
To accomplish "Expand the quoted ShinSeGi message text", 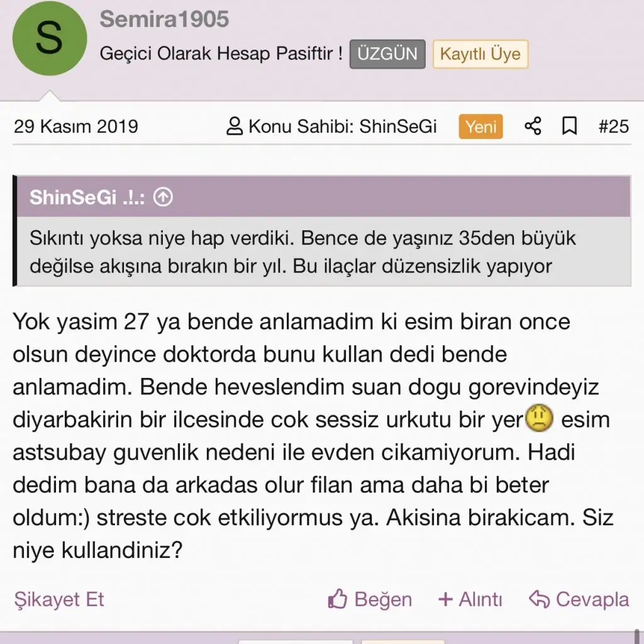I will click(x=302, y=252).
